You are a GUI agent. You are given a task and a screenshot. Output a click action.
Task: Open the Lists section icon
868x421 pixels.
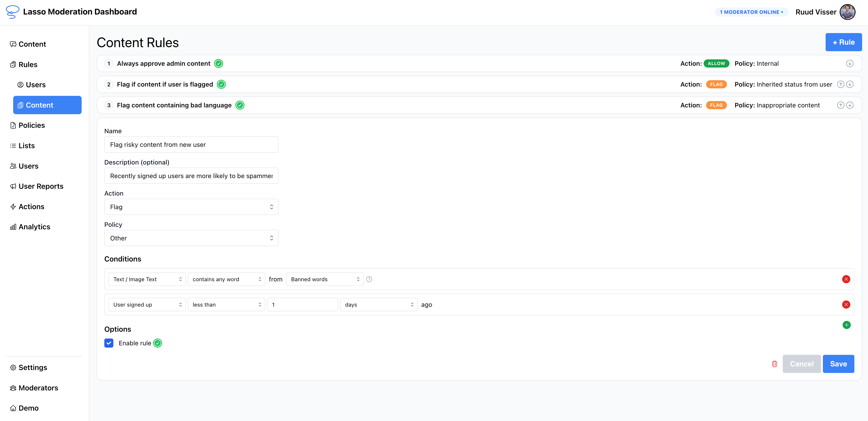[x=13, y=145]
